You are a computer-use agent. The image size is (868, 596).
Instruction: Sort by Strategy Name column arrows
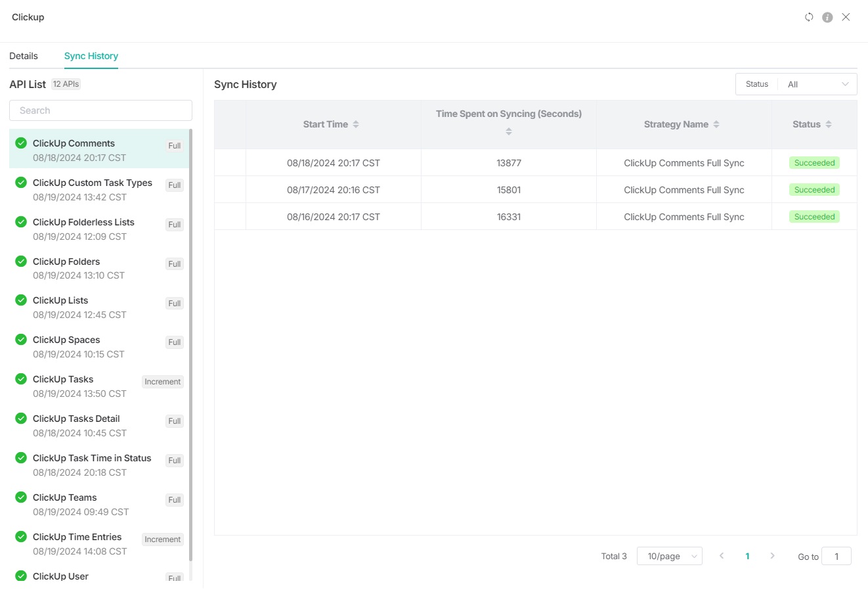716,124
